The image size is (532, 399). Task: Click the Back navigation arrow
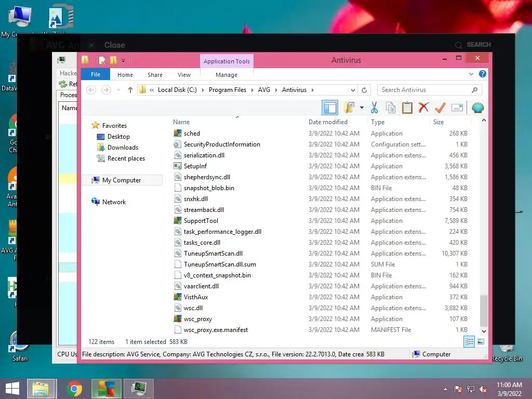91,90
